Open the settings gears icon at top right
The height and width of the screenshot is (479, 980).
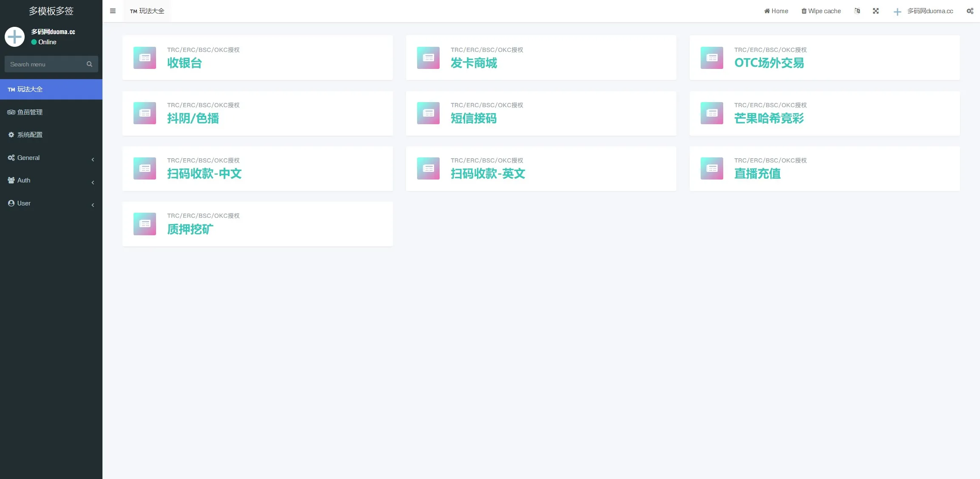pyautogui.click(x=970, y=11)
